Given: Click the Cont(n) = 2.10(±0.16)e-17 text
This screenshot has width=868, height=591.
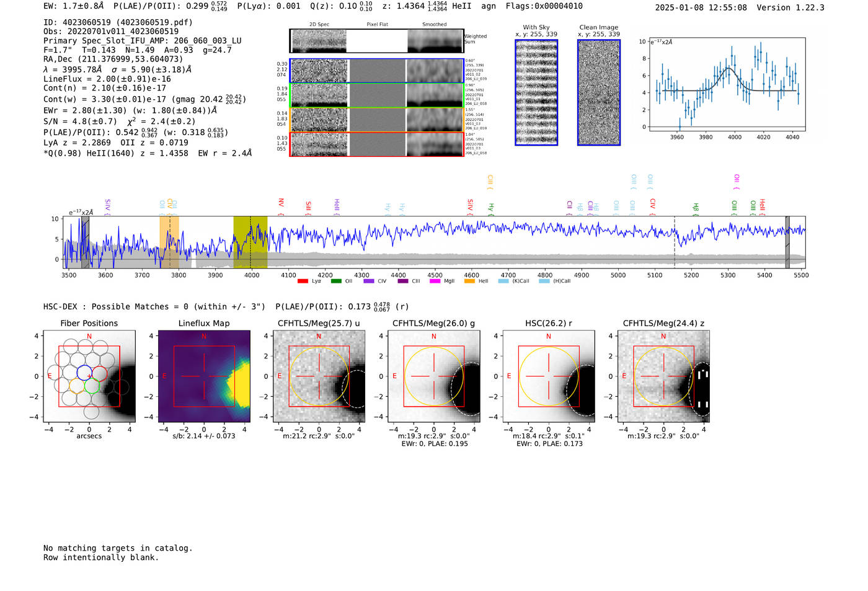Looking at the screenshot, I should coord(105,88).
